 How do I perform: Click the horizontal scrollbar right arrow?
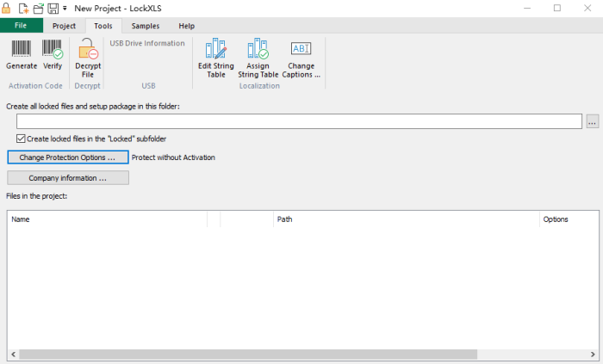593,354
